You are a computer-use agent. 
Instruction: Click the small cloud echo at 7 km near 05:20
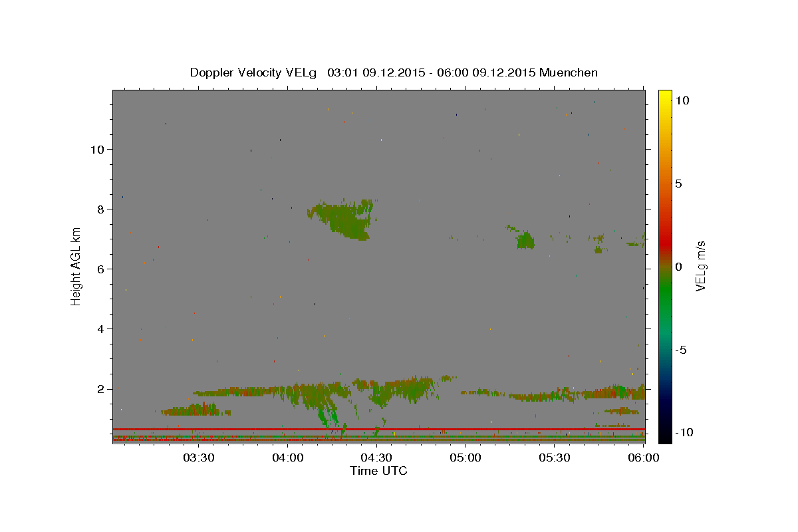pos(525,240)
